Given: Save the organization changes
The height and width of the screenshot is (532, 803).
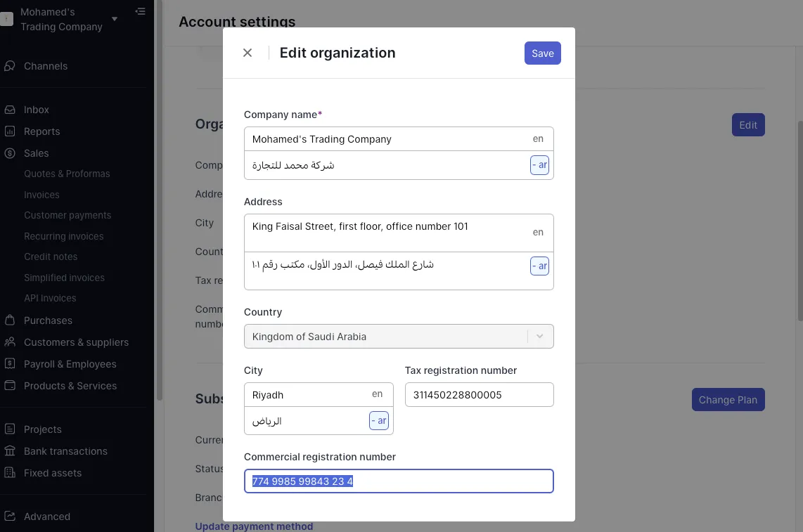Looking at the screenshot, I should pos(542,53).
